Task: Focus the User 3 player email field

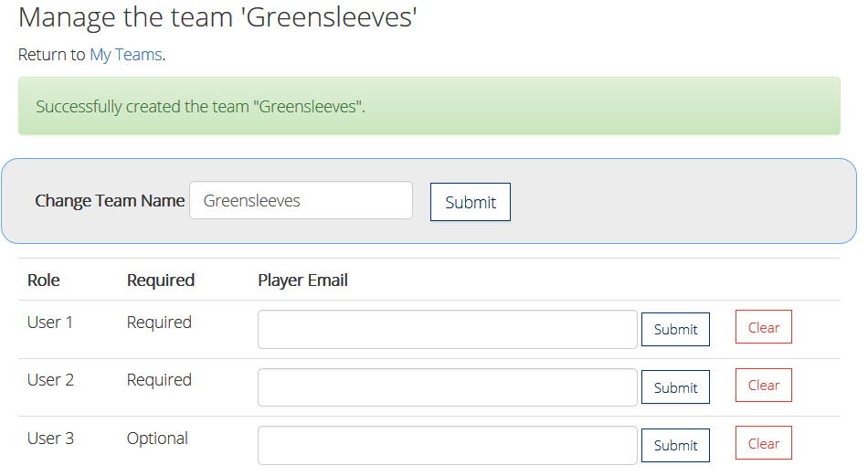Action: [447, 445]
